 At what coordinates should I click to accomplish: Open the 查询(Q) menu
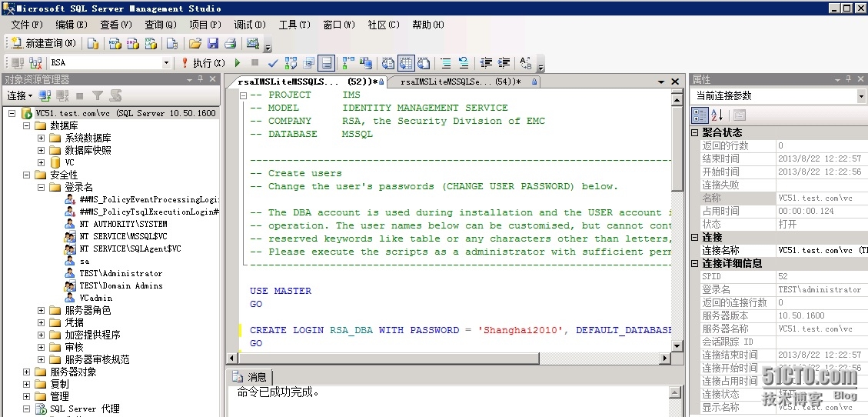161,25
